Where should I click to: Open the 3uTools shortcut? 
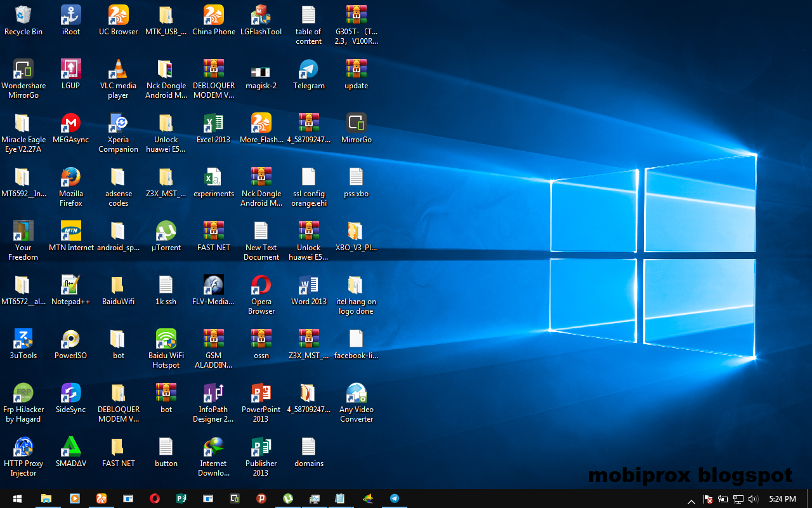pyautogui.click(x=23, y=340)
